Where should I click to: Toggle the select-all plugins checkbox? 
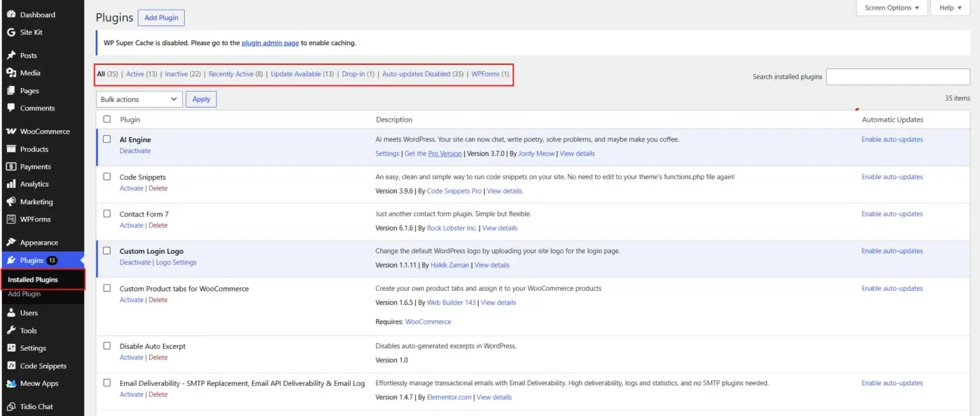pos(107,119)
